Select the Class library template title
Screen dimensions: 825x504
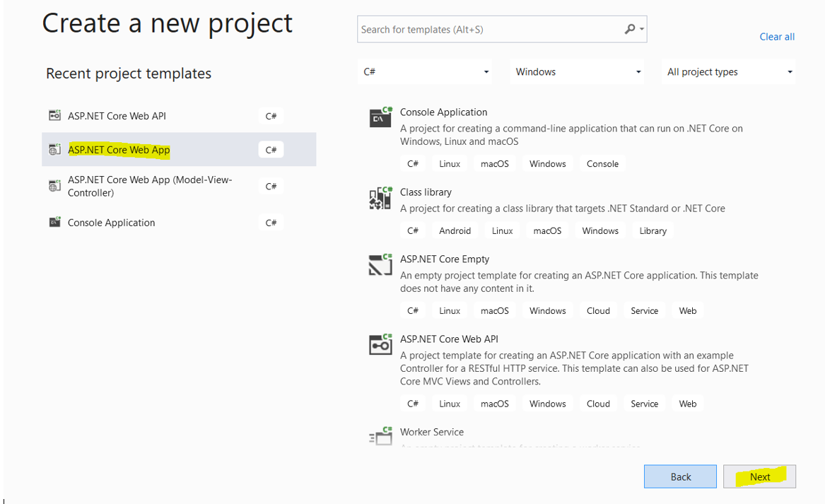pyautogui.click(x=426, y=192)
